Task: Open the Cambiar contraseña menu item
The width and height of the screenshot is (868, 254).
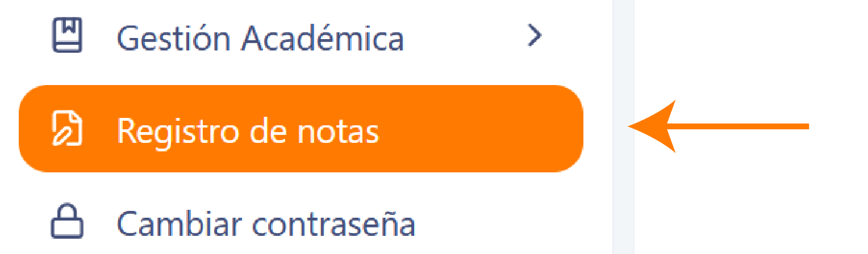Action: click(x=301, y=223)
